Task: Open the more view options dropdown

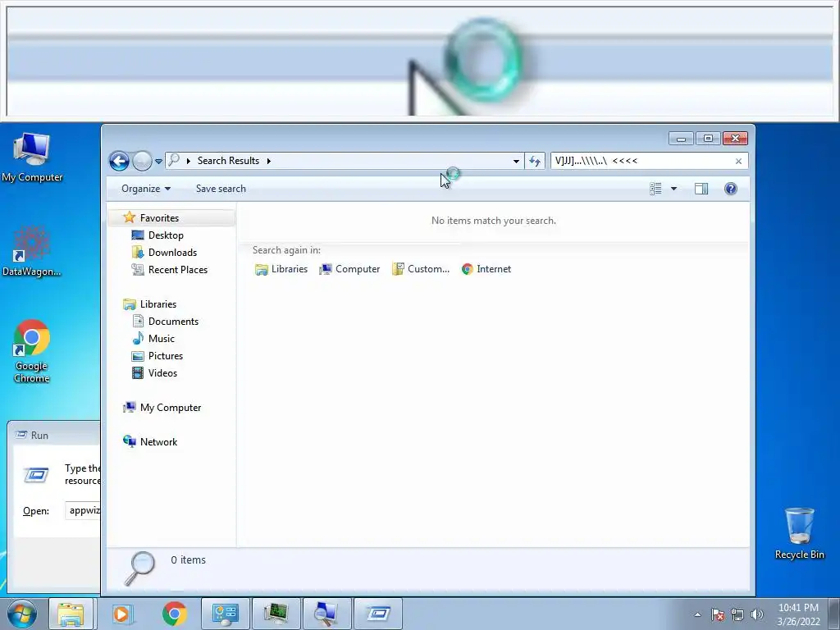Action: click(674, 189)
